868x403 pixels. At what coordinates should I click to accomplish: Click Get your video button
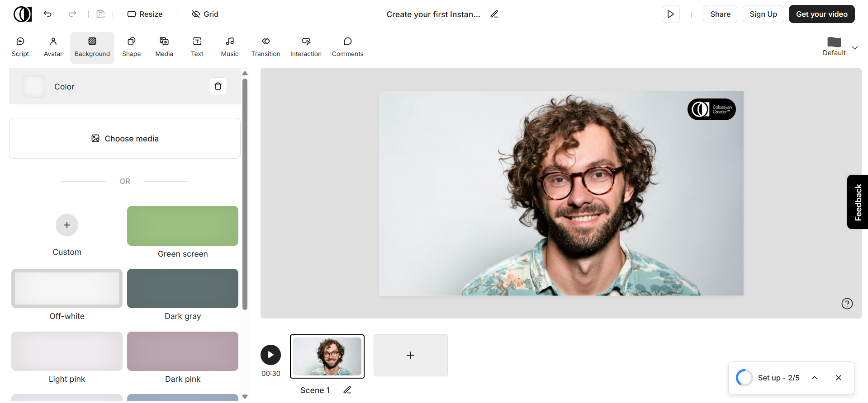821,14
